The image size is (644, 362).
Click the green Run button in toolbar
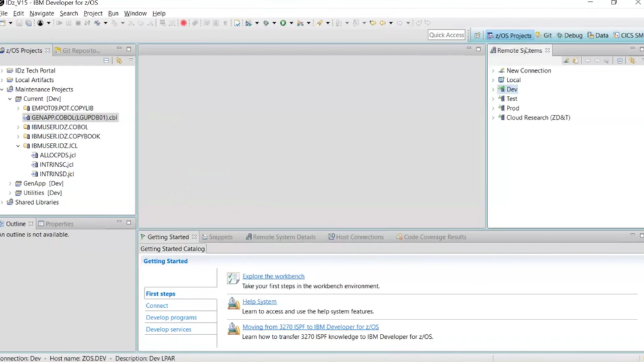point(283,23)
